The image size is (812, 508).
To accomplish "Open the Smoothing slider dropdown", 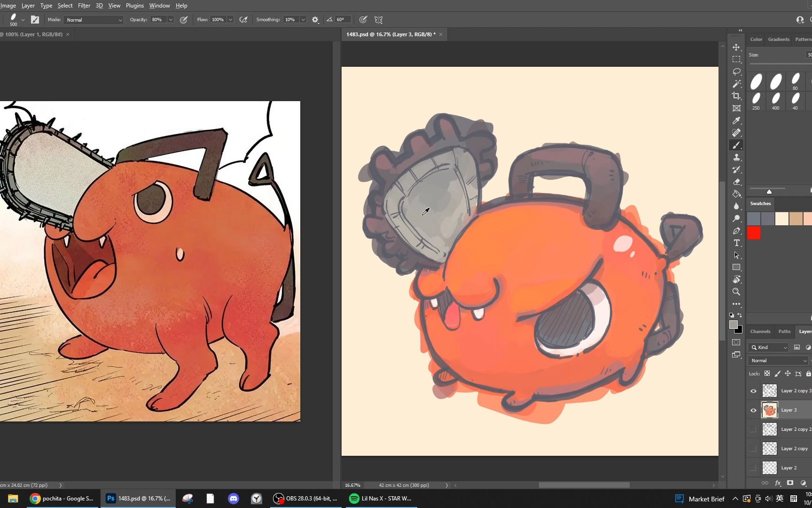I will pos(303,20).
